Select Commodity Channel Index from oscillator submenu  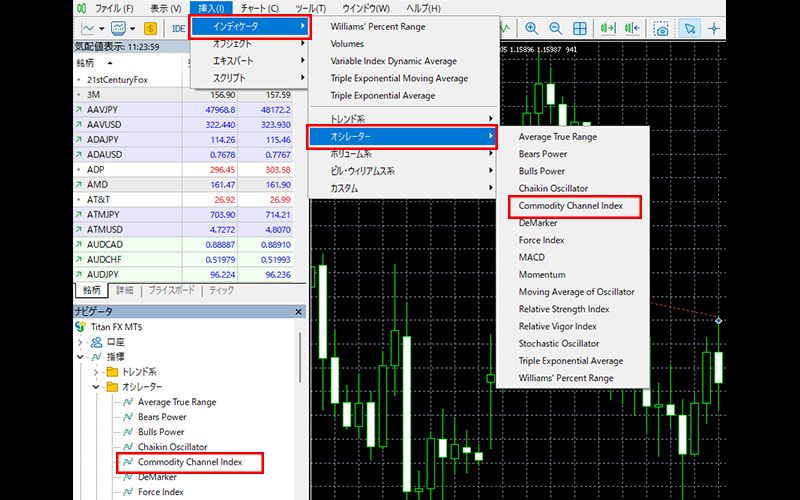570,206
